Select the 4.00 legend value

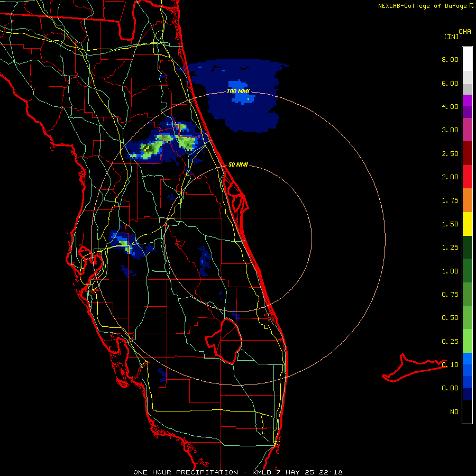pos(450,106)
